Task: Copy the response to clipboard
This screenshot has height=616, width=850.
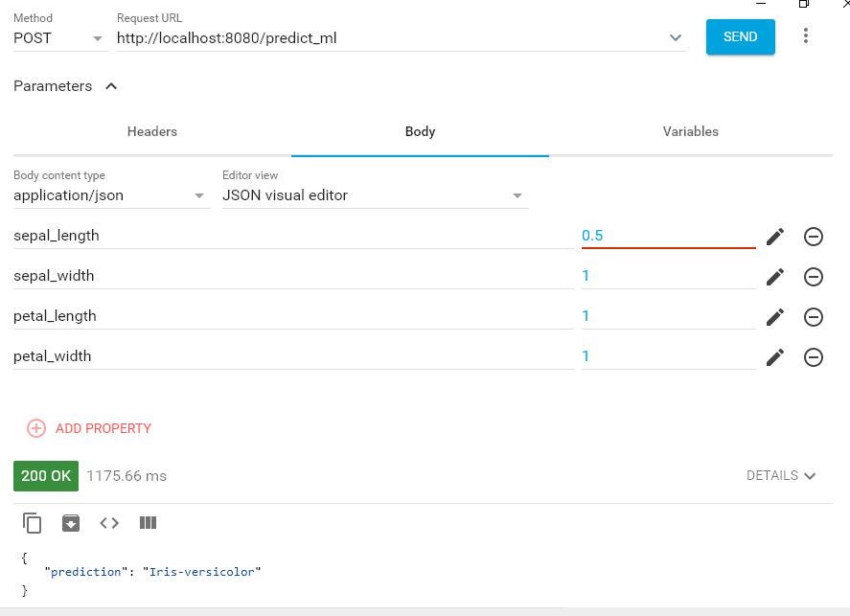Action: pos(33,523)
